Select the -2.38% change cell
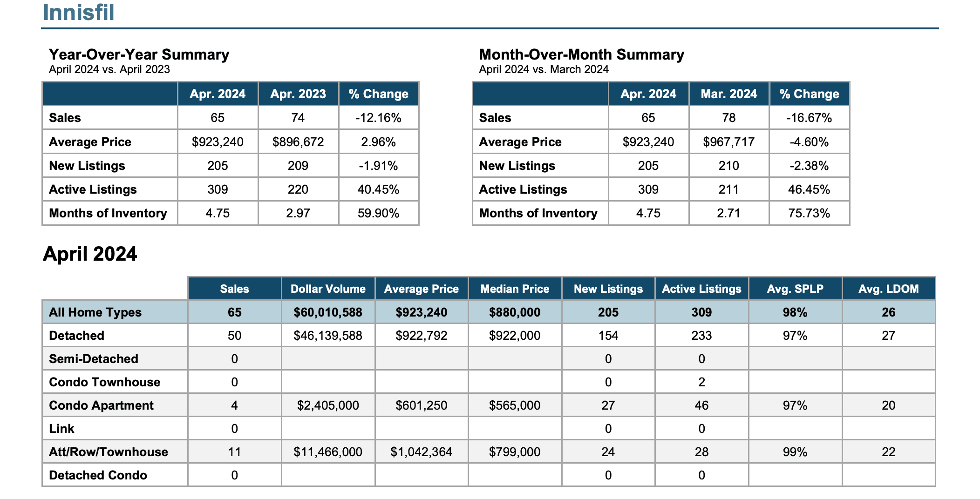This screenshot has width=980, height=499. coord(809,166)
